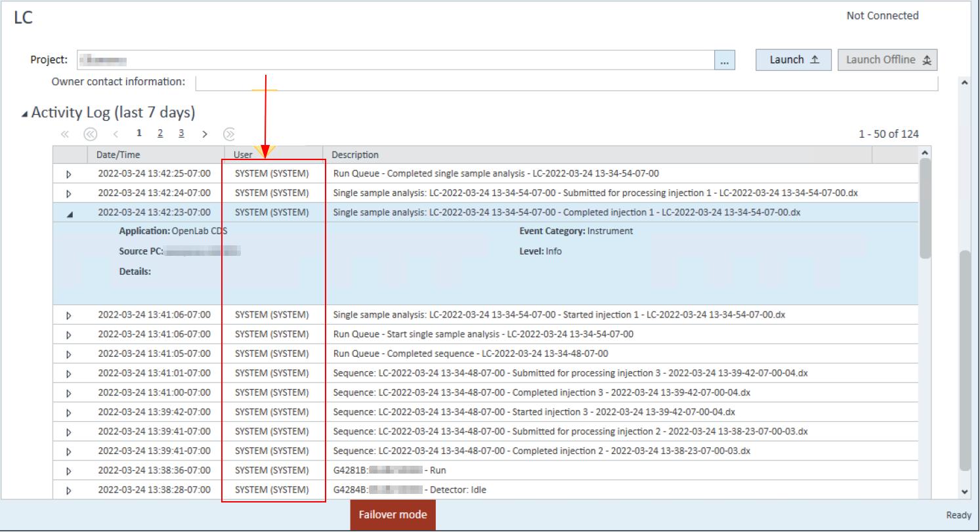Click date cell 2022-03-24 13:42:24-07:00
This screenshot has width=980, height=532.
(x=154, y=193)
